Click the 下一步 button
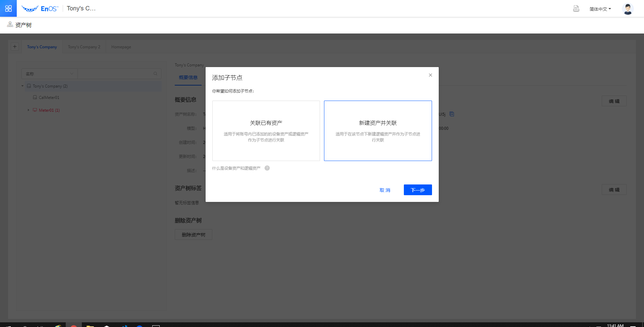The image size is (644, 327). coord(418,190)
